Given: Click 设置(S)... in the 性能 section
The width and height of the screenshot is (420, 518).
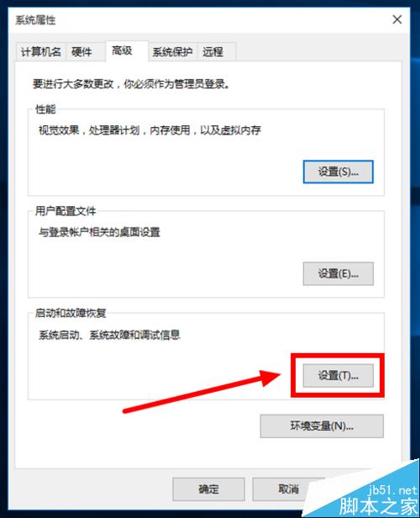Looking at the screenshot, I should [x=339, y=172].
